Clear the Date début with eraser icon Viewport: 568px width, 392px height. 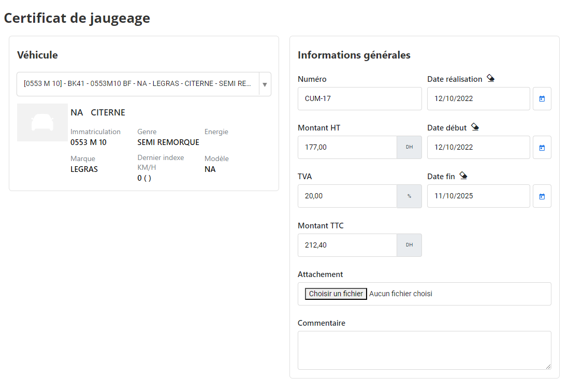click(x=475, y=127)
